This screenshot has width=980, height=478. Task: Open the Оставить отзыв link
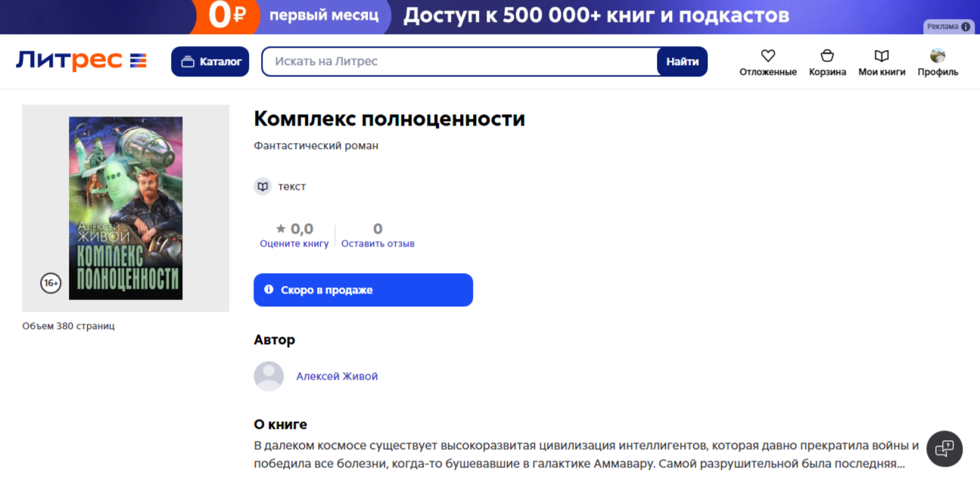[378, 244]
